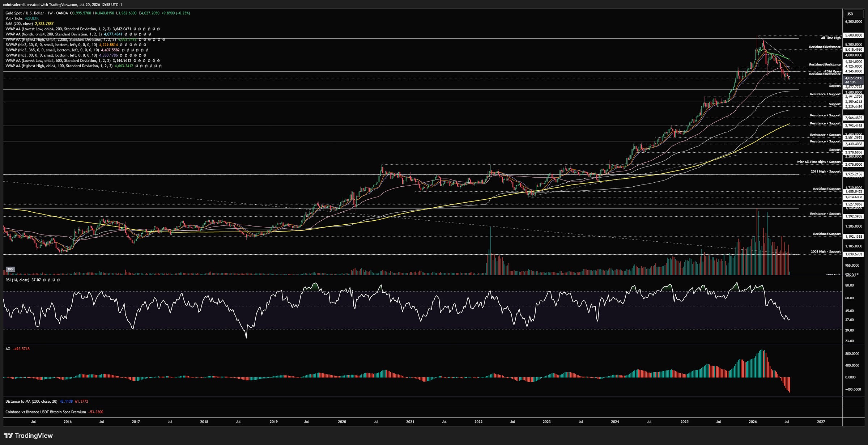Image resolution: width=868 pixels, height=445 pixels.
Task: Click the AO reading −493.5718
Action: click(x=21, y=349)
